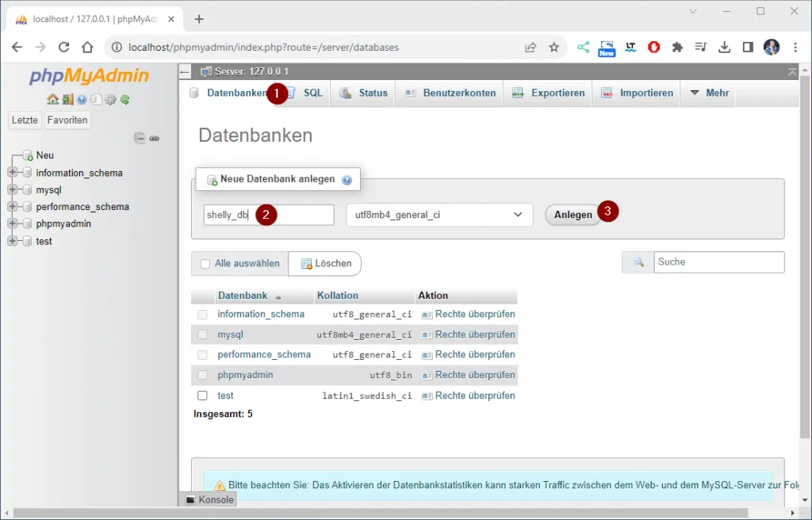Bookmark page with the star icon
The image size is (812, 520).
[553, 47]
